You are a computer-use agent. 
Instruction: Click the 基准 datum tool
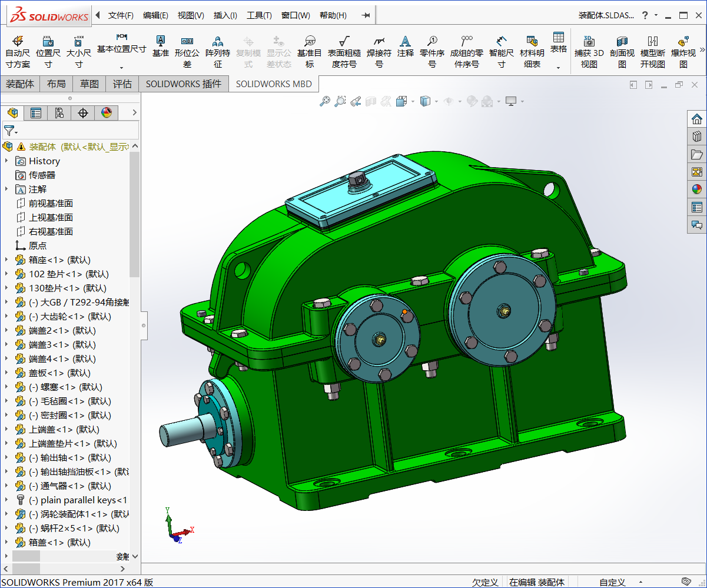(160, 46)
